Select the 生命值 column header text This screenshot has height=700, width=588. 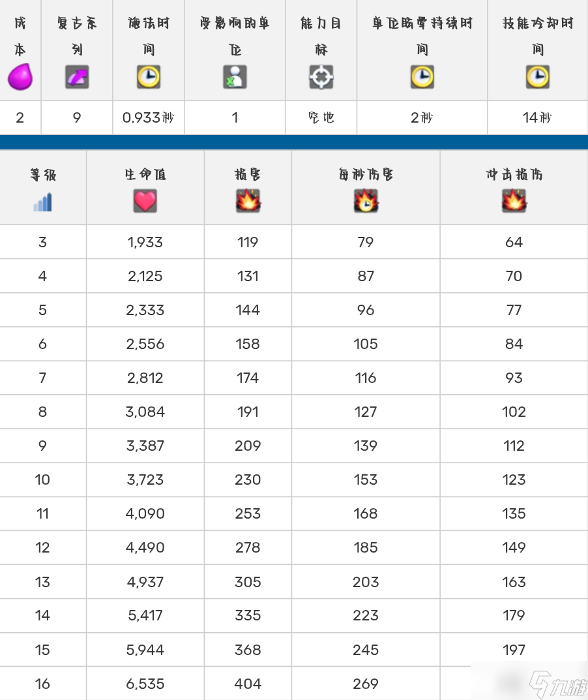click(145, 175)
